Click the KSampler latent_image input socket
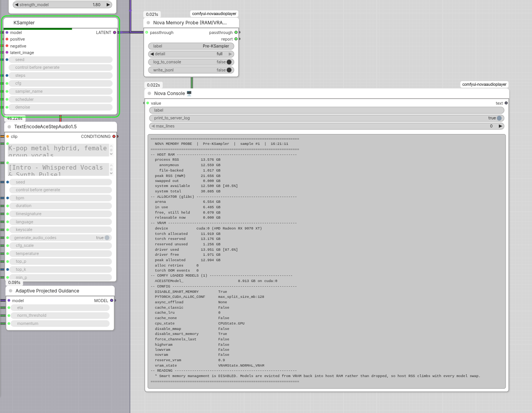Viewport: 532px width, 413px height. coord(7,53)
